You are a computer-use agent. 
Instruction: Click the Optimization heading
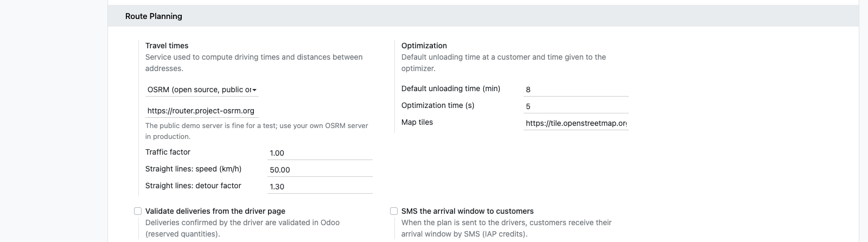click(424, 46)
